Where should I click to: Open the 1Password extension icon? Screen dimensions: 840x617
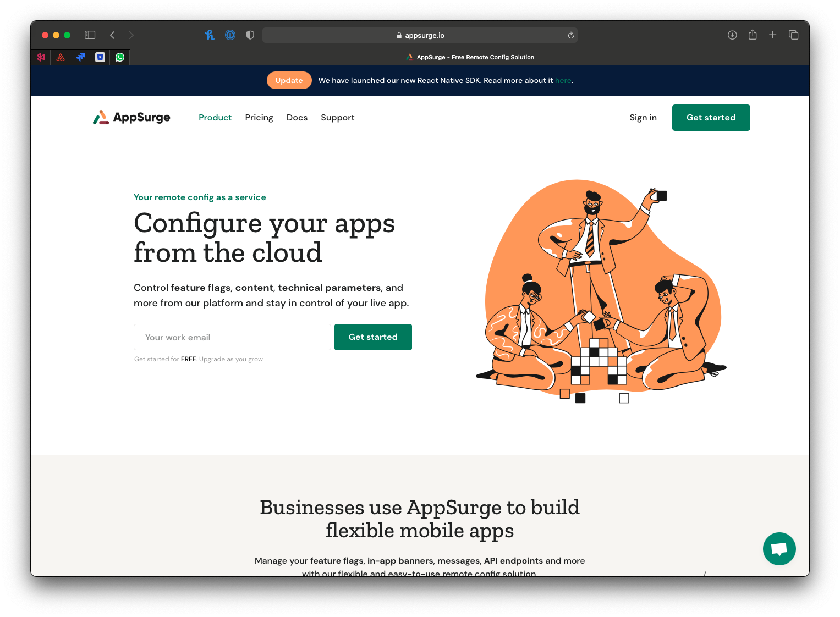pos(230,35)
